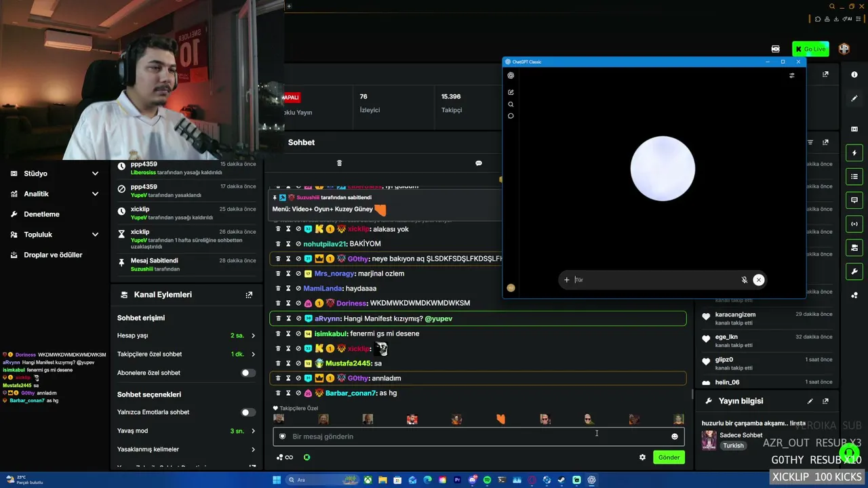Image resolution: width=868 pixels, height=488 pixels.
Task: Click the chat panel icon in right sidebar
Action: point(854,201)
